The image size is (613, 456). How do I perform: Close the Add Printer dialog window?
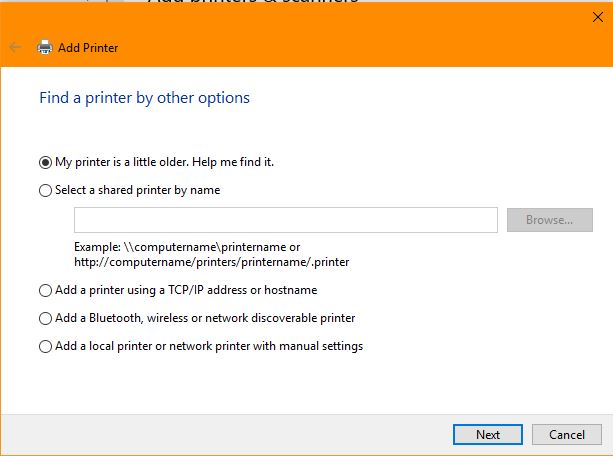[597, 16]
